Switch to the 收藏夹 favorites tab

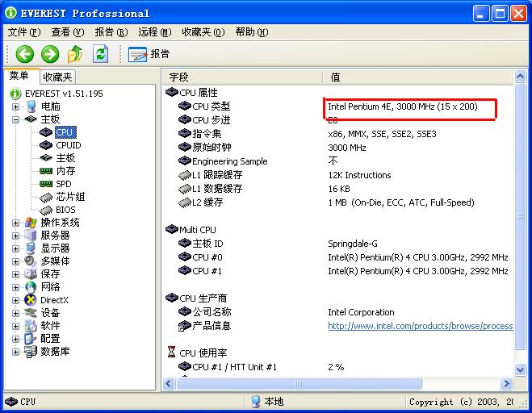[x=57, y=77]
